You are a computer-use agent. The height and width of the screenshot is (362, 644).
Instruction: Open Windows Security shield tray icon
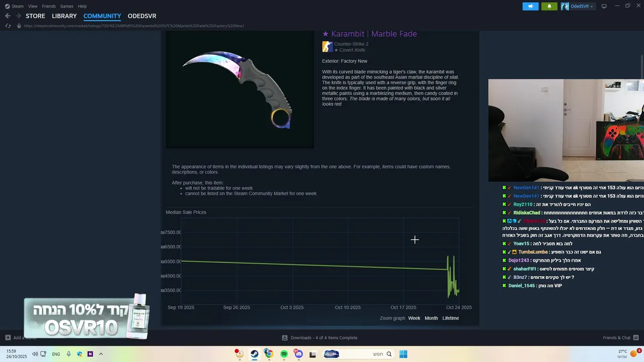pos(79,354)
